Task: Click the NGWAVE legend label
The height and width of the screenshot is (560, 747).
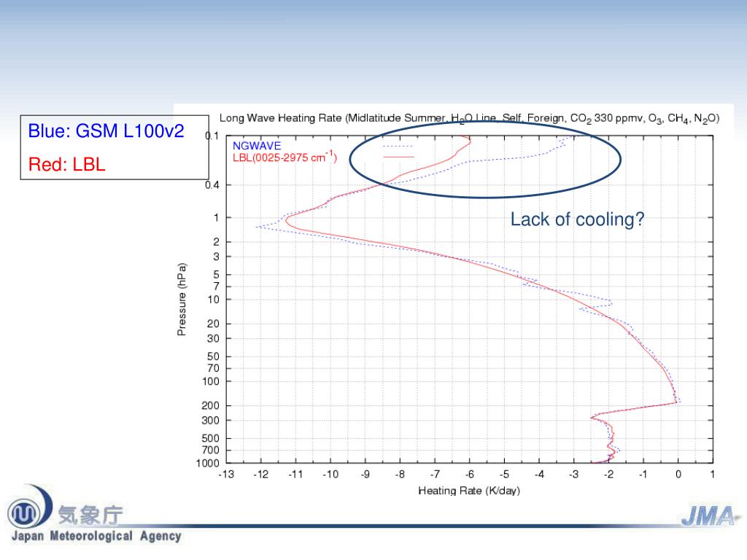Action: [257, 146]
